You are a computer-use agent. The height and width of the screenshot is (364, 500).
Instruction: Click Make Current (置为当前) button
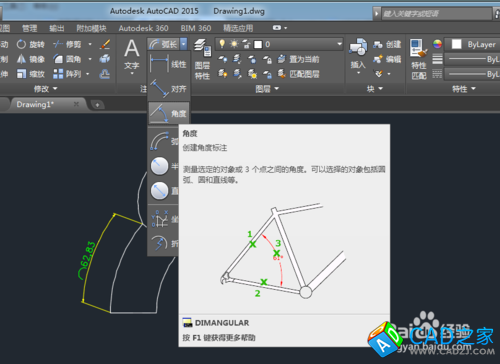(298, 59)
